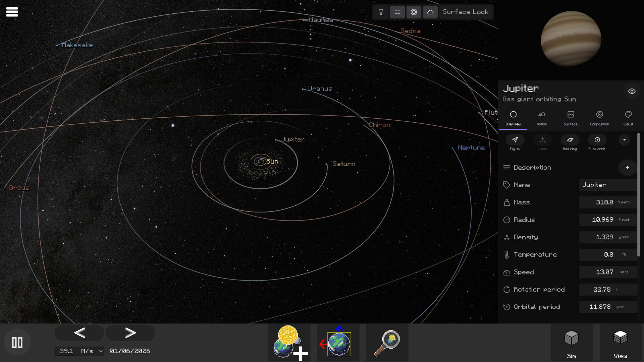The width and height of the screenshot is (644, 362).
Task: Click the Description lines icon
Action: (506, 167)
